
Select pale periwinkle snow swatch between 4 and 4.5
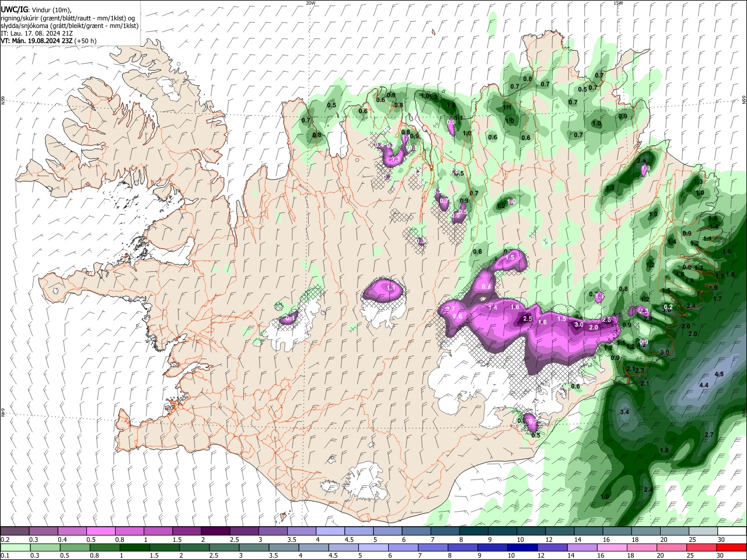click(x=330, y=531)
